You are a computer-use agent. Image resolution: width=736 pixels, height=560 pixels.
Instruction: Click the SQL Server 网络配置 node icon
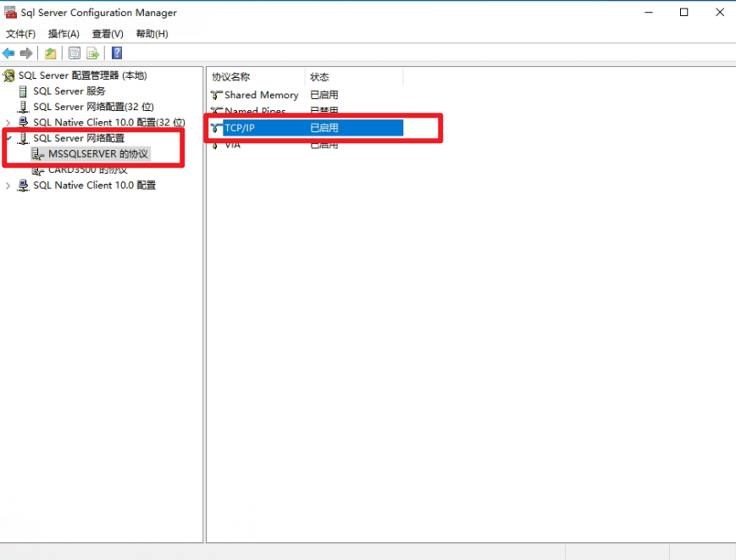point(23,138)
